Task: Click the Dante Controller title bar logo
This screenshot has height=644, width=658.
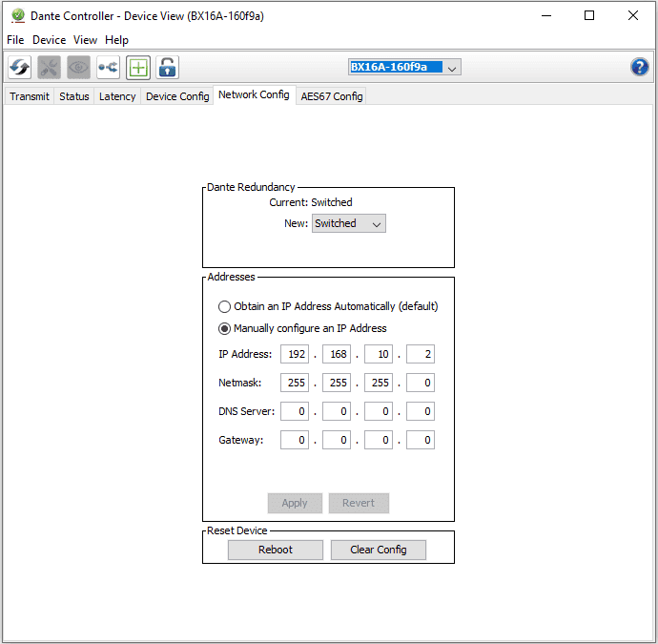Action: tap(17, 16)
